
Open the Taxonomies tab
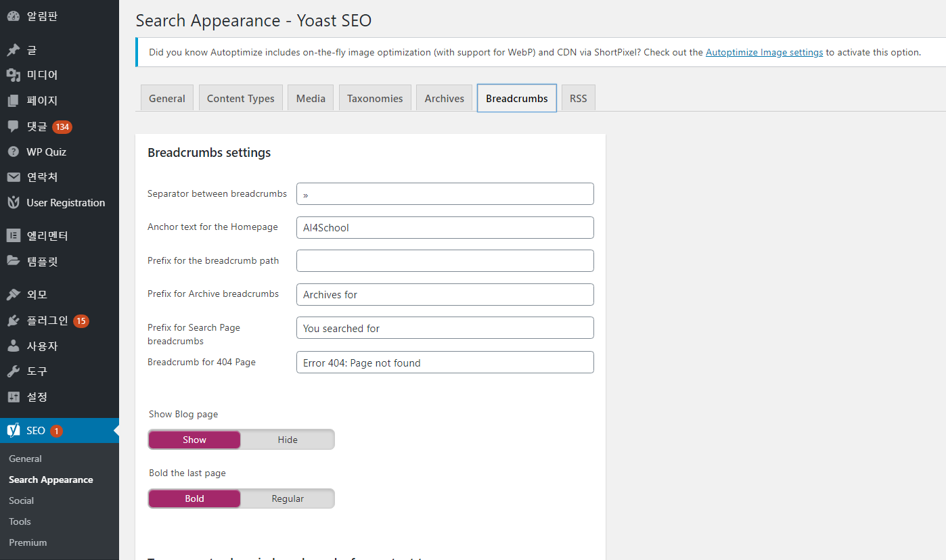pos(375,98)
